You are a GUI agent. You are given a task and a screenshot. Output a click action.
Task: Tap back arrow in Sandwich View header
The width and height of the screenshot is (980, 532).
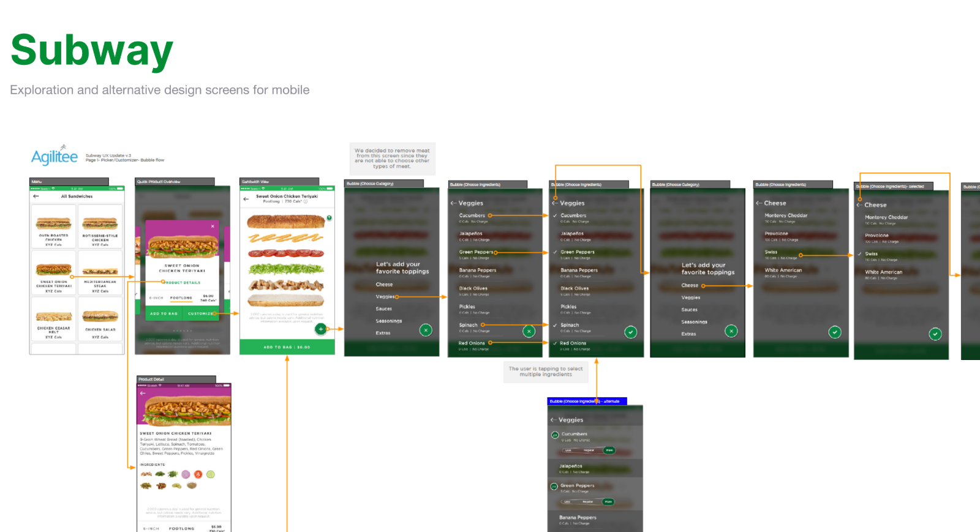[246, 199]
